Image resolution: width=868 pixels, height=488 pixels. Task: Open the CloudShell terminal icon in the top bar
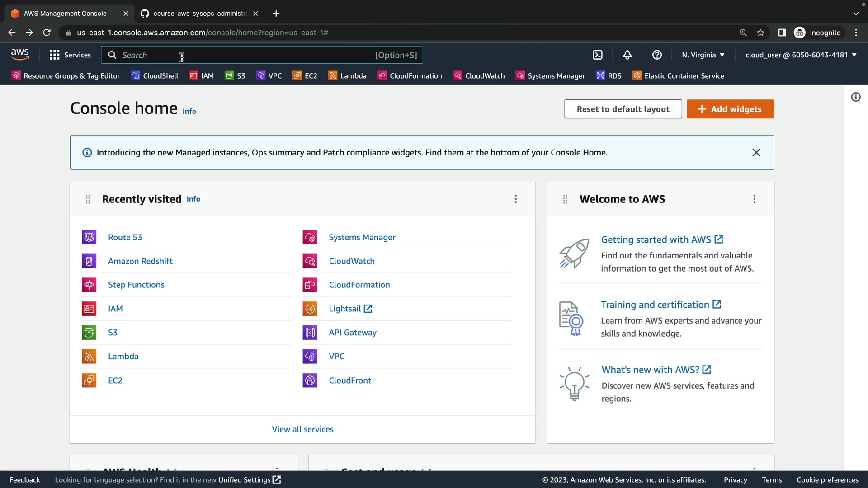(598, 55)
